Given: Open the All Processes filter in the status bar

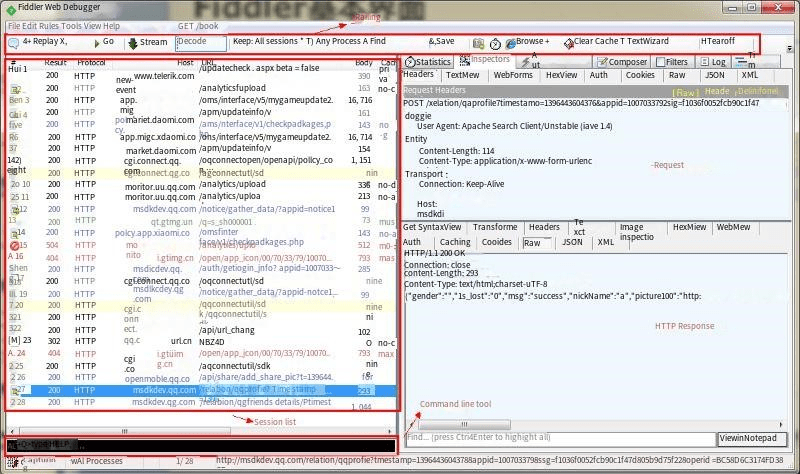Looking at the screenshot, I should (97, 461).
